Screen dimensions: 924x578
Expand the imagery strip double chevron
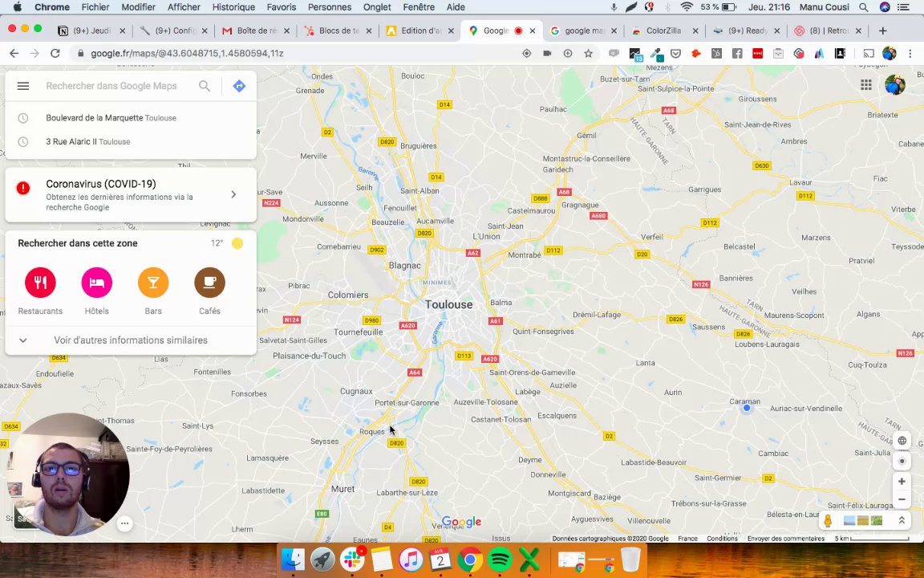click(x=901, y=521)
